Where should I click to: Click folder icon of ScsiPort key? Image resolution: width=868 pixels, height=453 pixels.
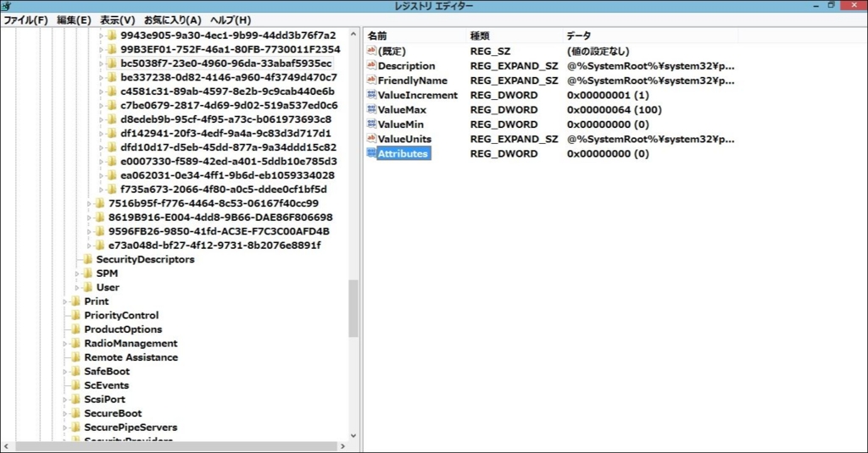coord(75,399)
